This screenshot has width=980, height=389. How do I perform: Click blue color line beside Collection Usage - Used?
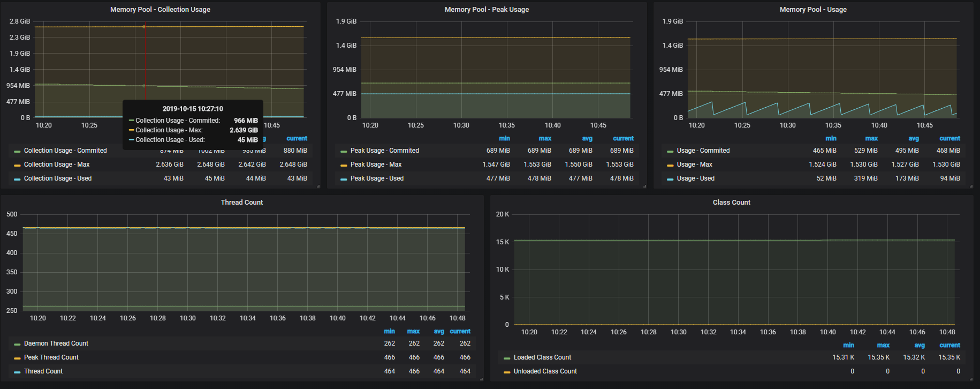coord(17,179)
